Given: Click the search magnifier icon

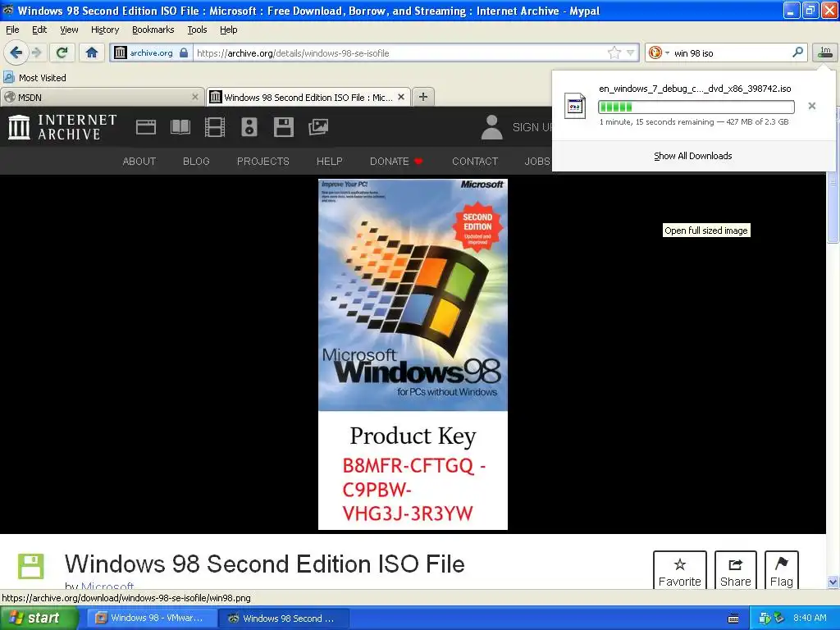Looking at the screenshot, I should [797, 52].
